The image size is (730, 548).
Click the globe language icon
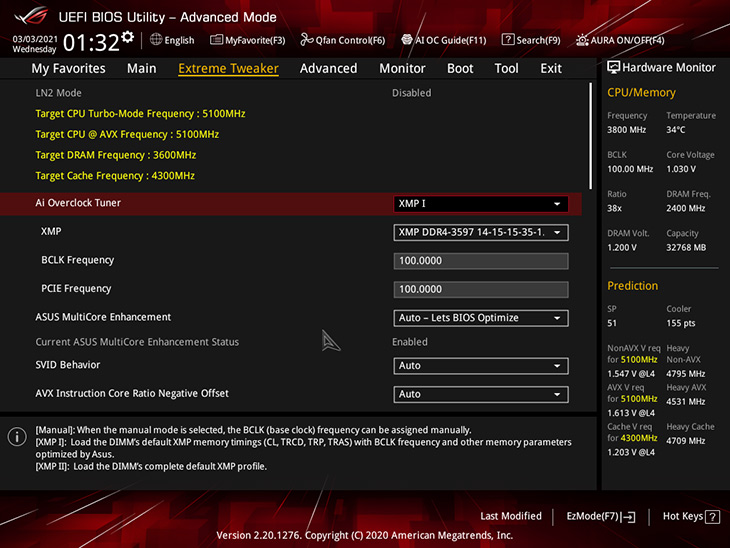point(156,40)
